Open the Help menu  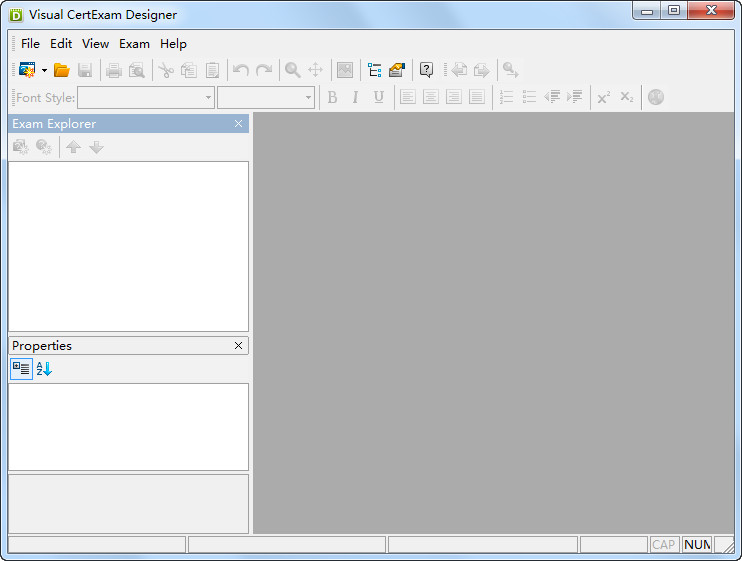(x=173, y=44)
